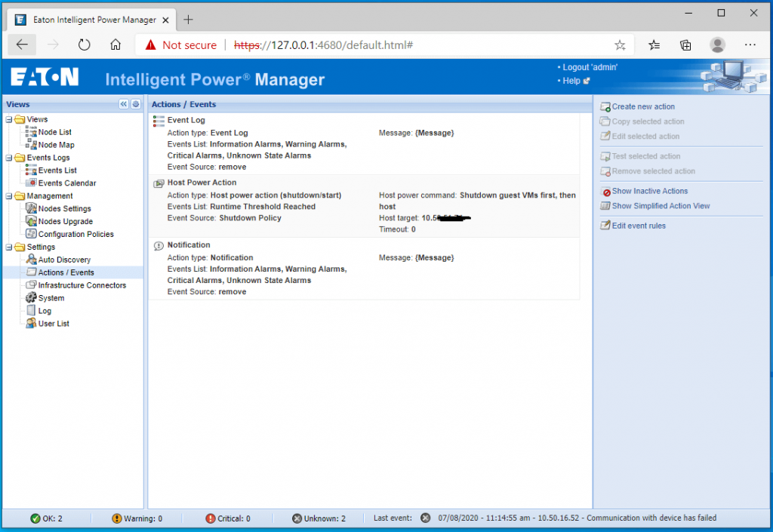Open the Events Calendar item
Viewport: 773px width, 532px height.
[x=67, y=183]
